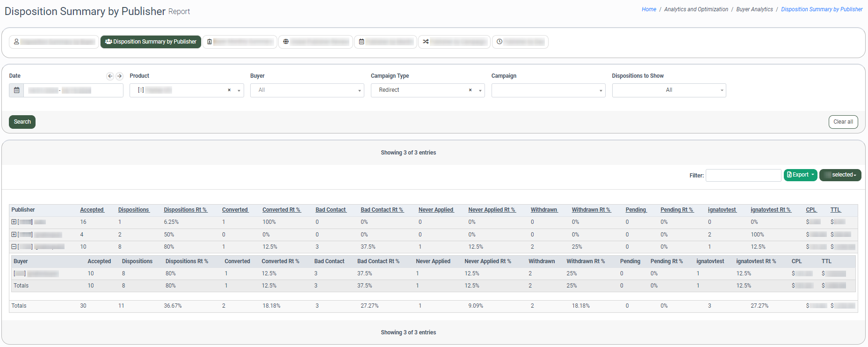Open the report tab with clock icon
This screenshot has width=868, height=347.
pyautogui.click(x=520, y=42)
